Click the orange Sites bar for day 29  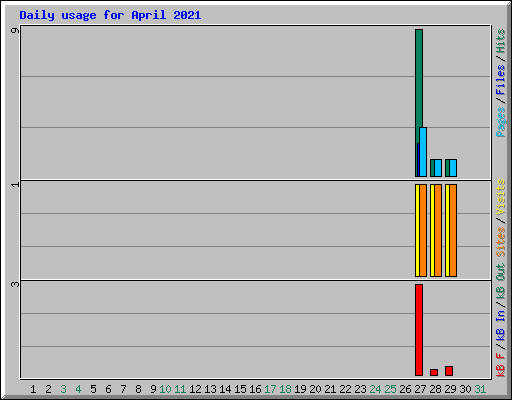(x=453, y=230)
